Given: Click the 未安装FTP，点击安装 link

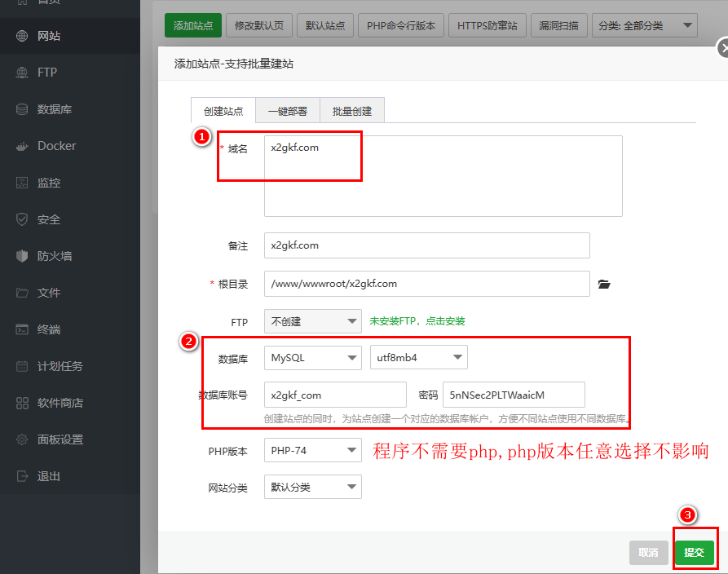Looking at the screenshot, I should [417, 321].
